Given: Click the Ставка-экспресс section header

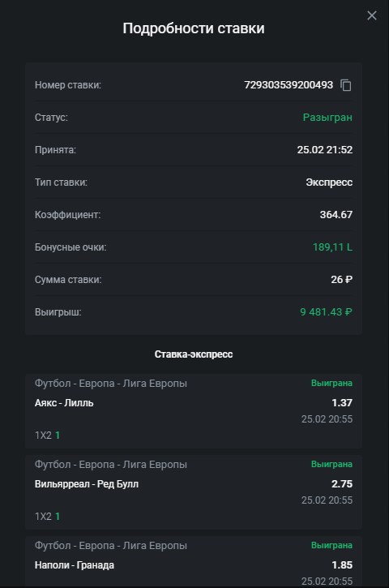Looking at the screenshot, I should click(x=194, y=354).
